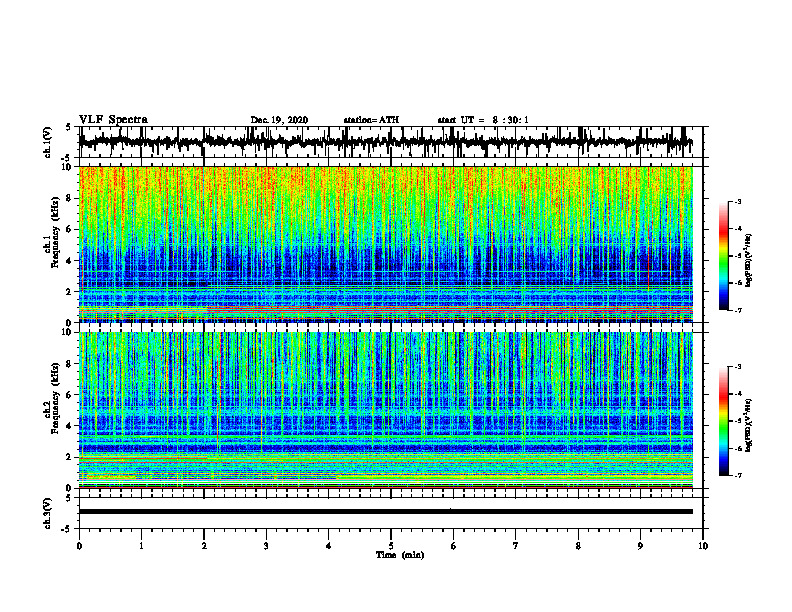Screen dimensions: 792x612
Task: Select the date text Dec. 19, 2020
Action: click(279, 120)
